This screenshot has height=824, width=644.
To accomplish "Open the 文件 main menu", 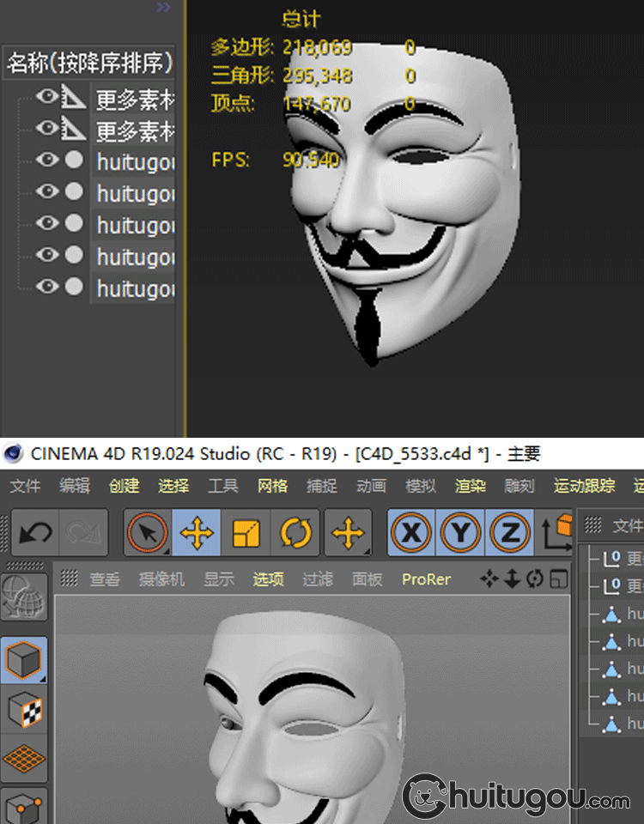I will pyautogui.click(x=25, y=486).
